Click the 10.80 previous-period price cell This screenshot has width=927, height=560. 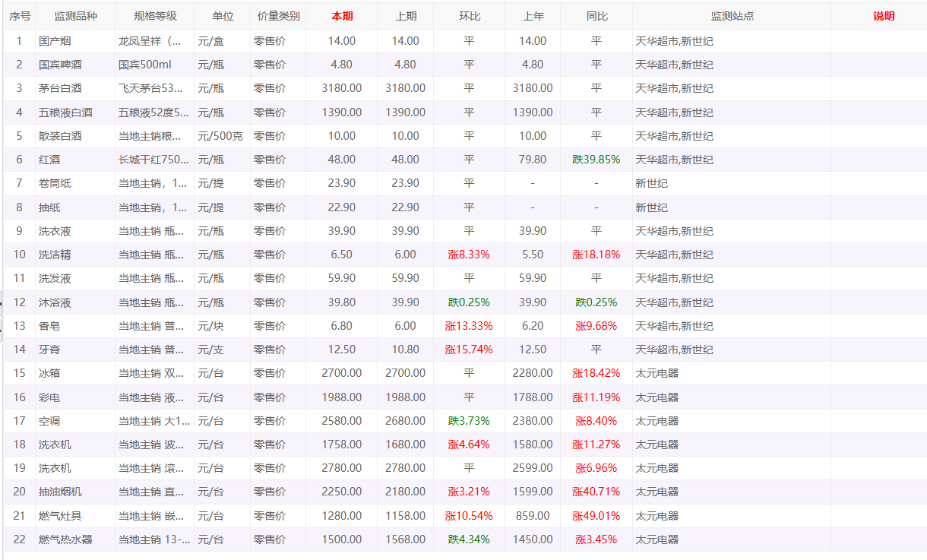tap(406, 350)
